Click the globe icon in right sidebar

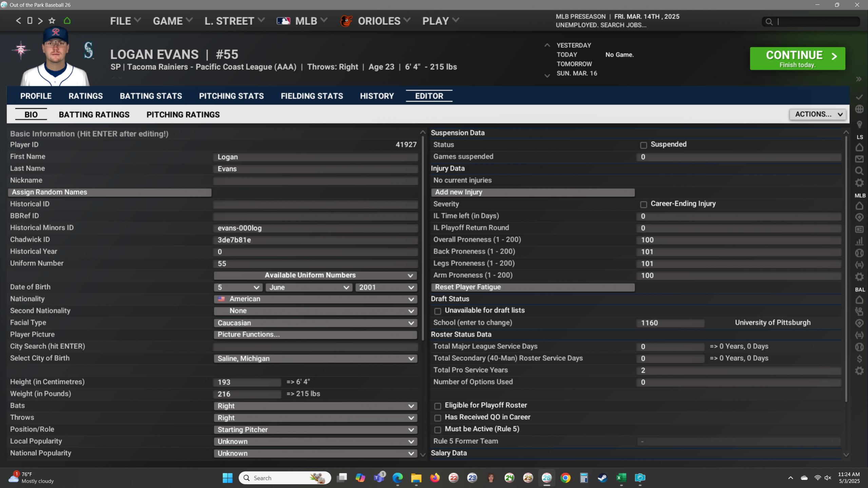pyautogui.click(x=859, y=109)
